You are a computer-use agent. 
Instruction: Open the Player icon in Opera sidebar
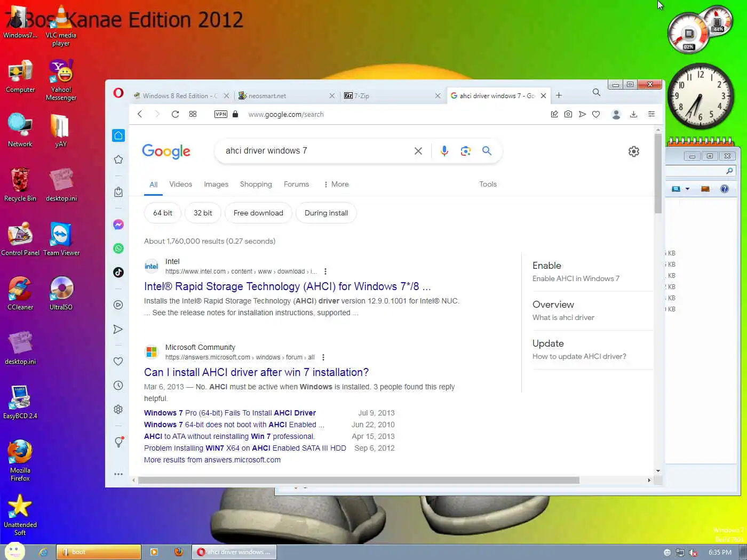coord(118,305)
